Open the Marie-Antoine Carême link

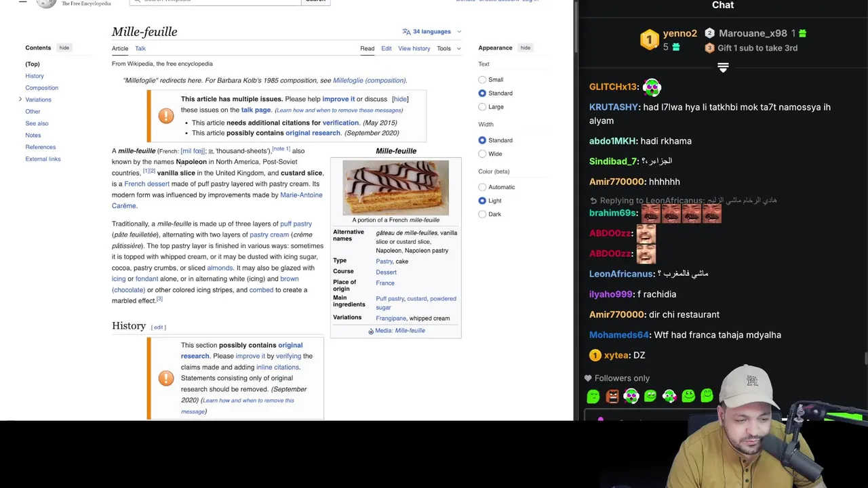tap(217, 200)
